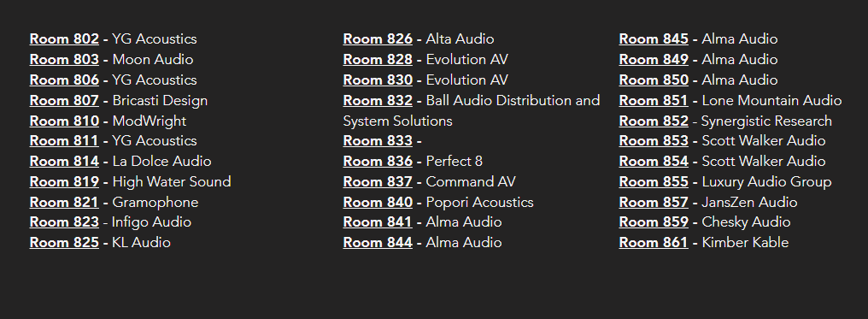868x319 pixels.
Task: Open the Room 803 Moon Audio link
Action: click(64, 60)
